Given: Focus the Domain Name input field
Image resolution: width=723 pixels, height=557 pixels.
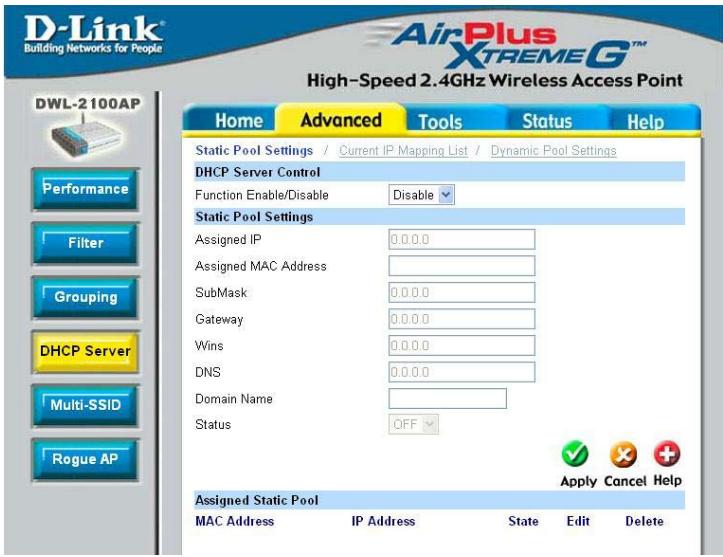Looking at the screenshot, I should (x=447, y=398).
